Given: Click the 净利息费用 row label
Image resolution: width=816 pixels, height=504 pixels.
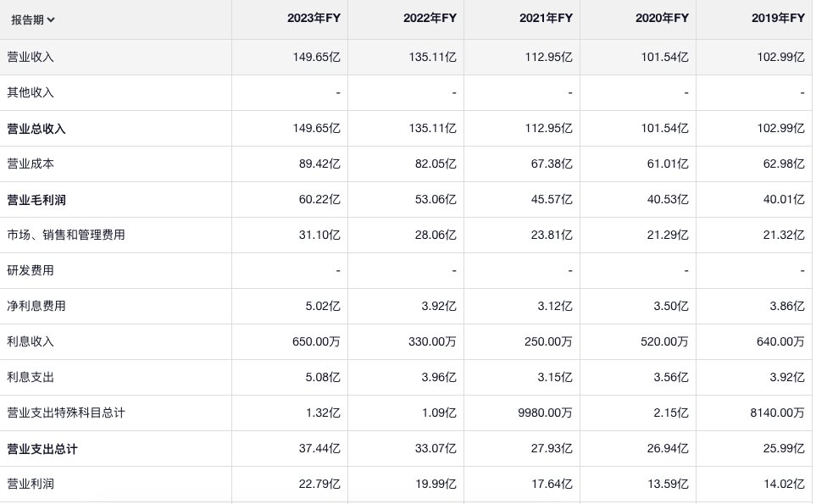Looking at the screenshot, I should tap(36, 306).
